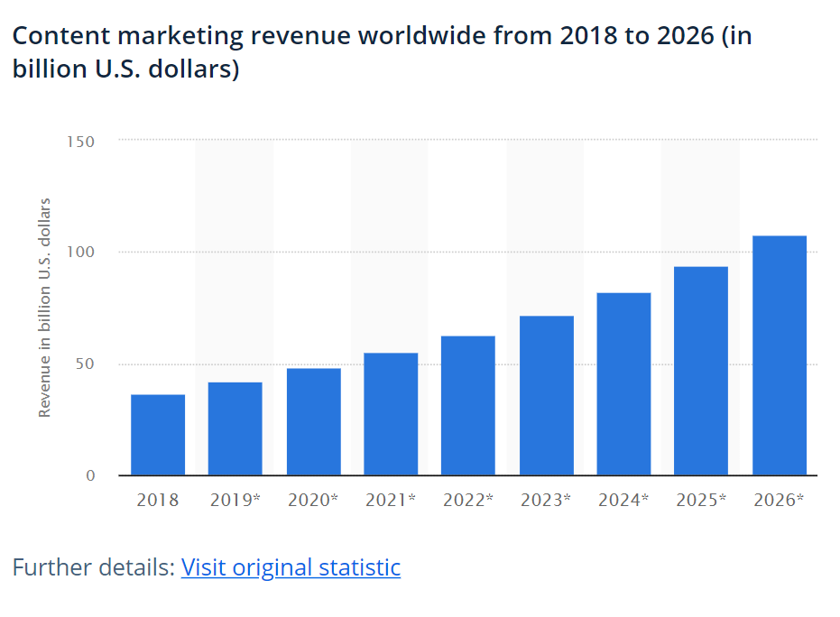
Task: Click the '2026*' x-axis label
Action: click(x=779, y=501)
